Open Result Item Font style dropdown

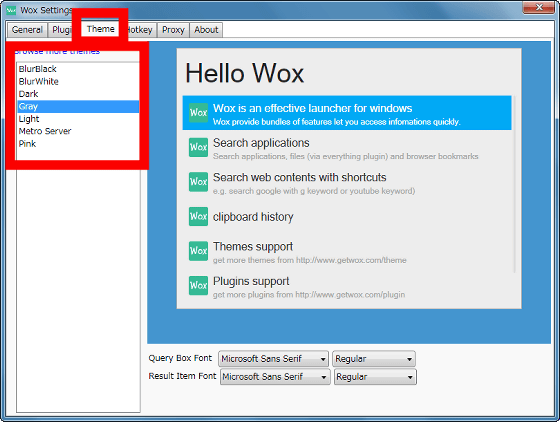tap(375, 377)
